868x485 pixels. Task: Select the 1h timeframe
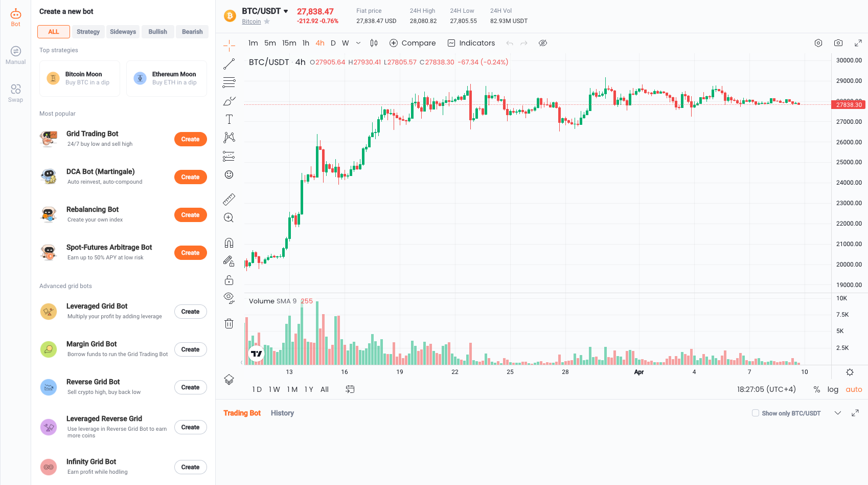(306, 43)
